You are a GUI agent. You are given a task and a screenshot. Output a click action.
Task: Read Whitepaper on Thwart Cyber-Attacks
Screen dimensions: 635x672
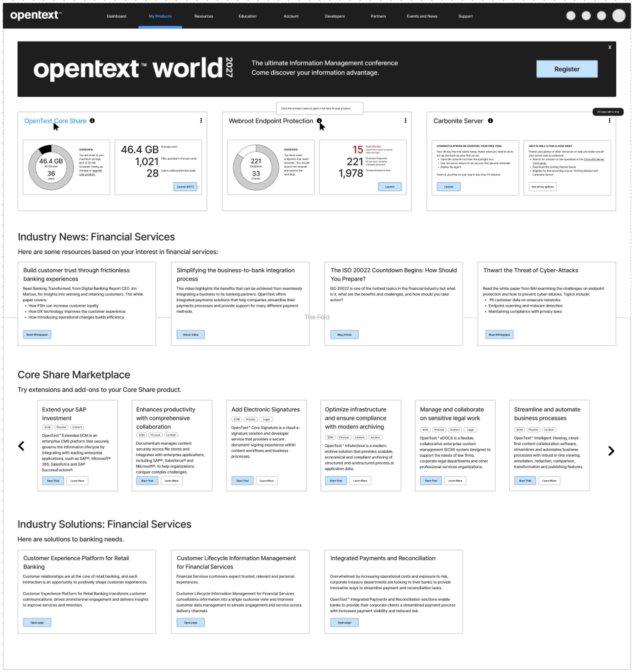[x=499, y=334]
